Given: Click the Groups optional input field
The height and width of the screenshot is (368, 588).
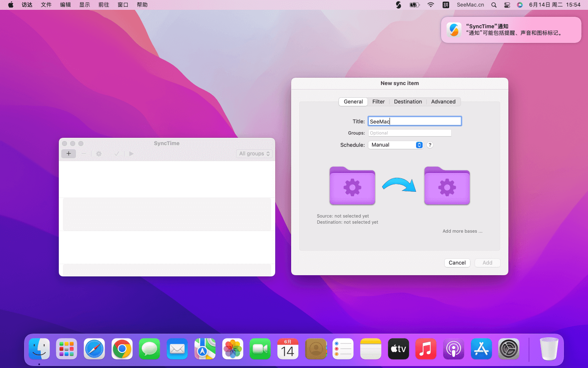Looking at the screenshot, I should [x=410, y=133].
